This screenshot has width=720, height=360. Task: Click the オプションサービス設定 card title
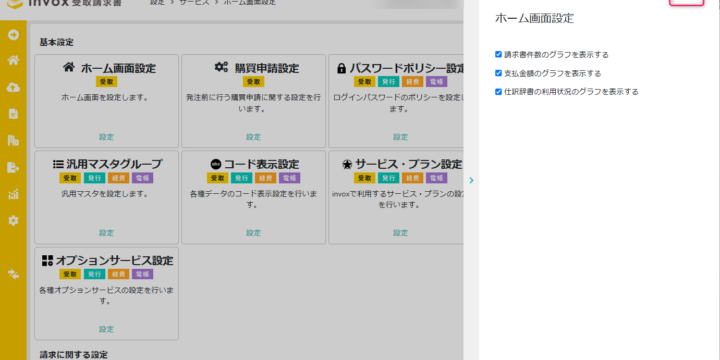coord(114,261)
